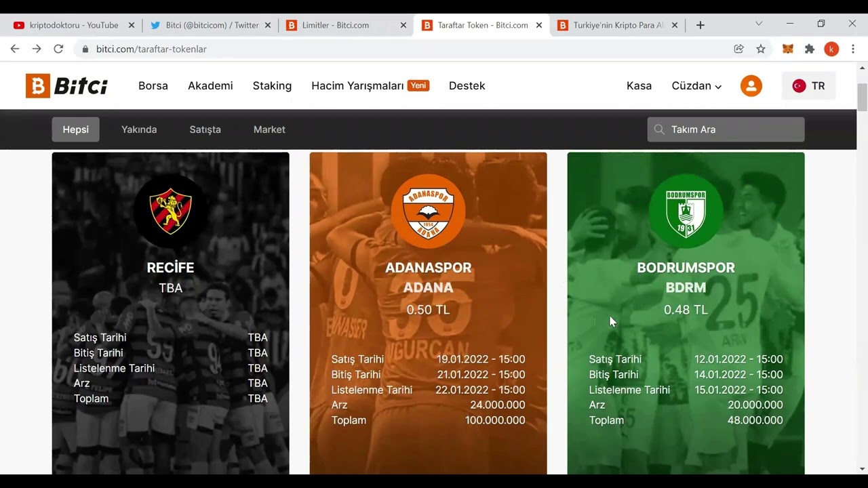Open the user account avatar icon
The height and width of the screenshot is (488, 868).
[751, 86]
